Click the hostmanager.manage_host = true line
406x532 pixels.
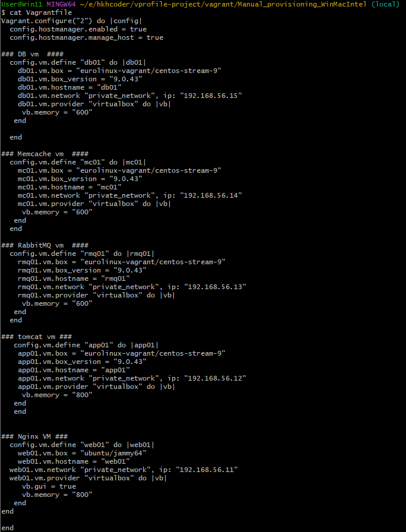[x=86, y=37]
